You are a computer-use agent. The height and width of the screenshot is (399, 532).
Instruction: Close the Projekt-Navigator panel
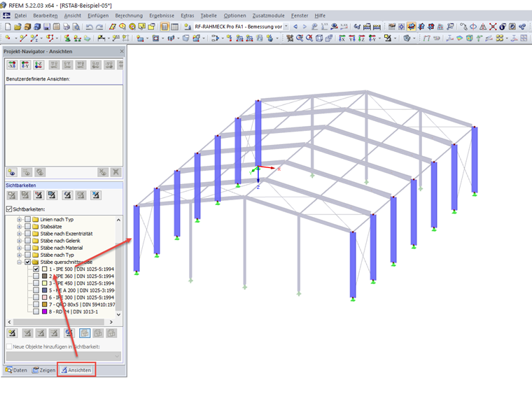tap(122, 51)
